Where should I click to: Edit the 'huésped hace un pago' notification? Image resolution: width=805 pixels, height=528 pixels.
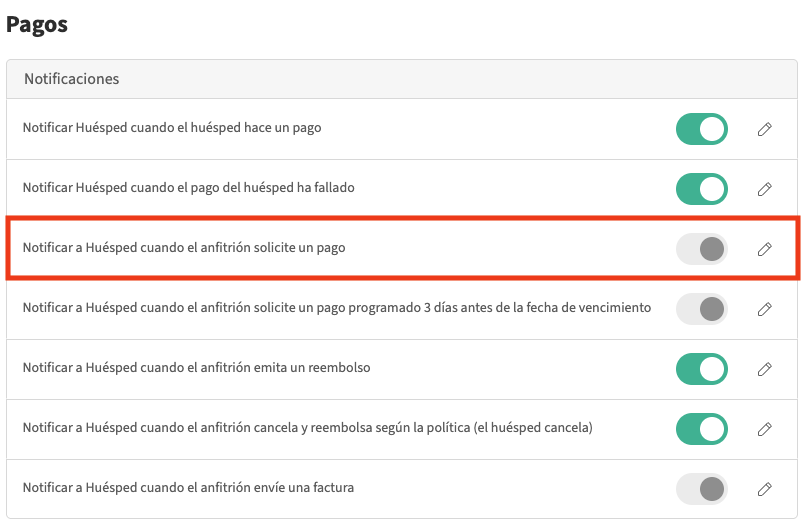764,129
